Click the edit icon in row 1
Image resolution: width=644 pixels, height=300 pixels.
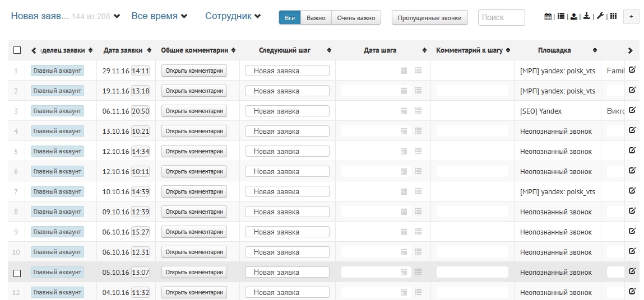[632, 70]
